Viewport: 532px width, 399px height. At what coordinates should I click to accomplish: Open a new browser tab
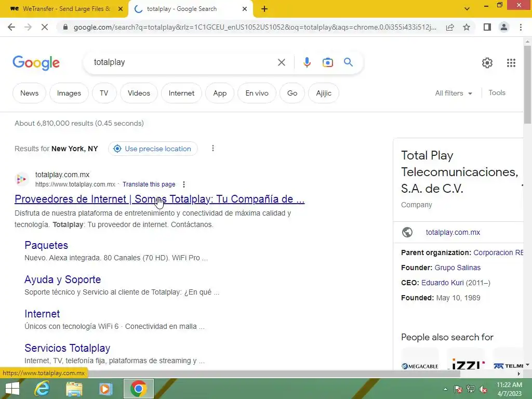[264, 9]
